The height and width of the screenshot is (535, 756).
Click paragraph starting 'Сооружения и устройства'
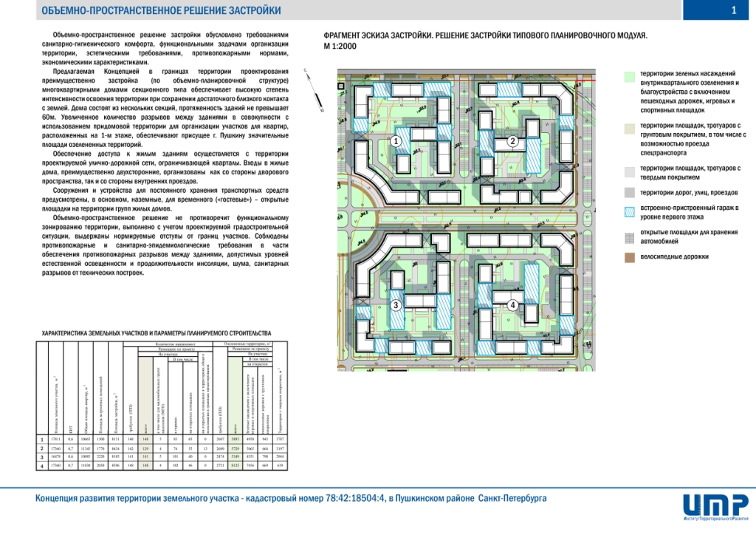point(165,200)
